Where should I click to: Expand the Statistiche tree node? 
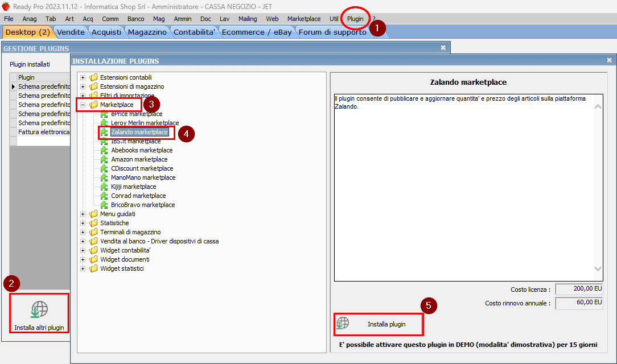coord(83,224)
